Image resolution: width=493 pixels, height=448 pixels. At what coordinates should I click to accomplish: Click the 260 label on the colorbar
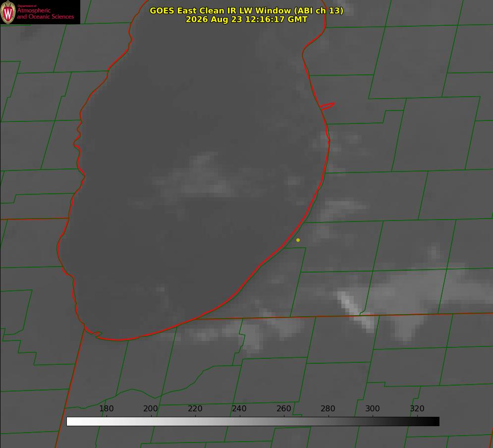coord(283,408)
